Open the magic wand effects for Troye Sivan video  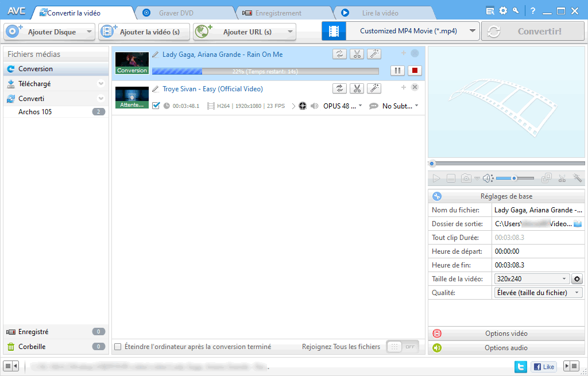pyautogui.click(x=374, y=88)
